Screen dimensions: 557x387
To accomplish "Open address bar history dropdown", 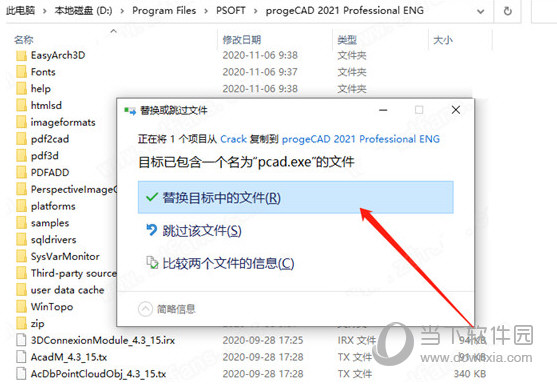I will pos(480,11).
